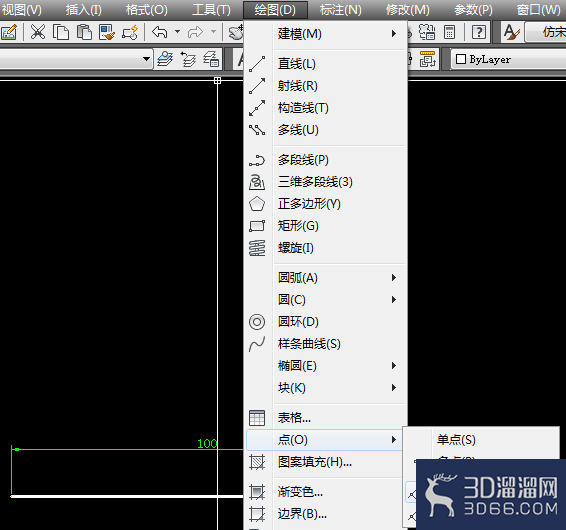Select 三维多段线(3) command
Image resolution: width=566 pixels, height=530 pixels.
(326, 182)
